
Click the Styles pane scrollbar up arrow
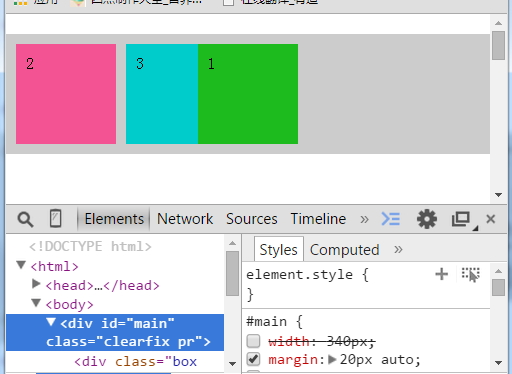498,271
